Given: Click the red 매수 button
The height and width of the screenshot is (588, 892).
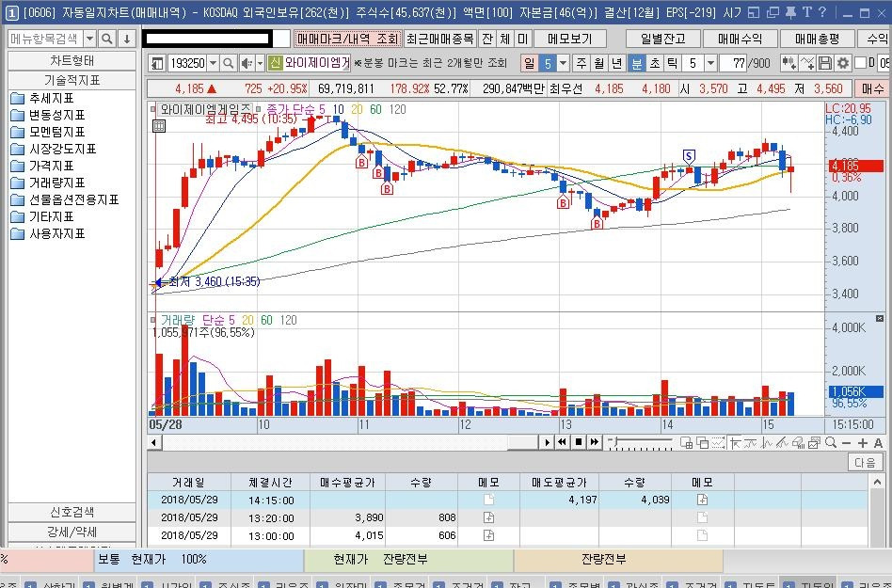Looking at the screenshot, I should 872,88.
